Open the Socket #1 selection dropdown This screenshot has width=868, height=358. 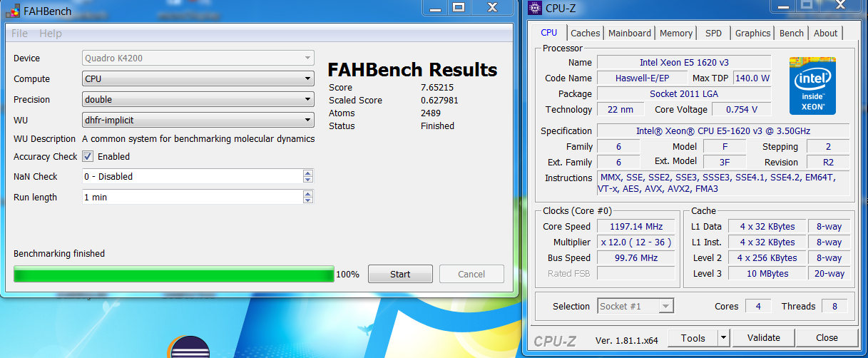(x=635, y=307)
